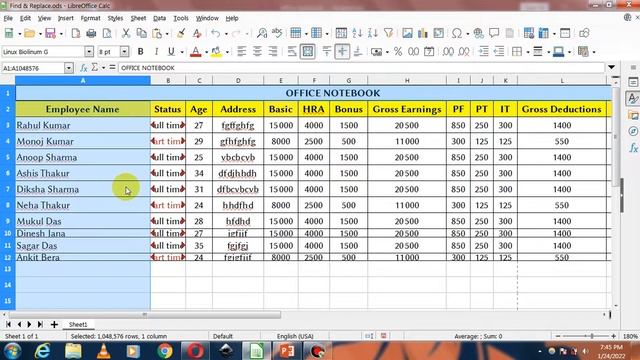Screen dimensions: 640x360
Task: Click the AutoFilter funnel icon
Action: click(389, 33)
